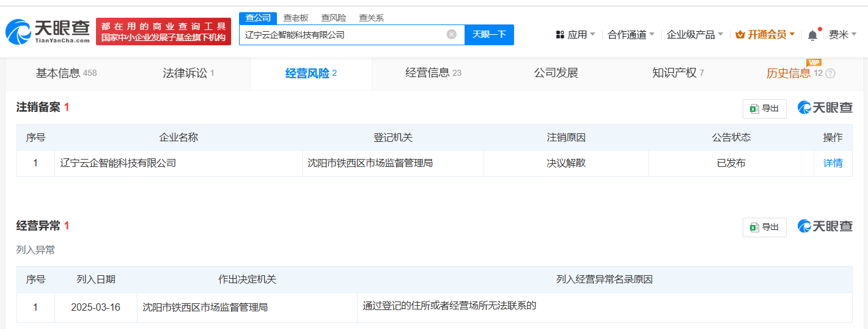The width and height of the screenshot is (868, 329).
Task: Click the 通过登记的住所或者经营场所无法联系的 reason text
Action: pyautogui.click(x=449, y=305)
